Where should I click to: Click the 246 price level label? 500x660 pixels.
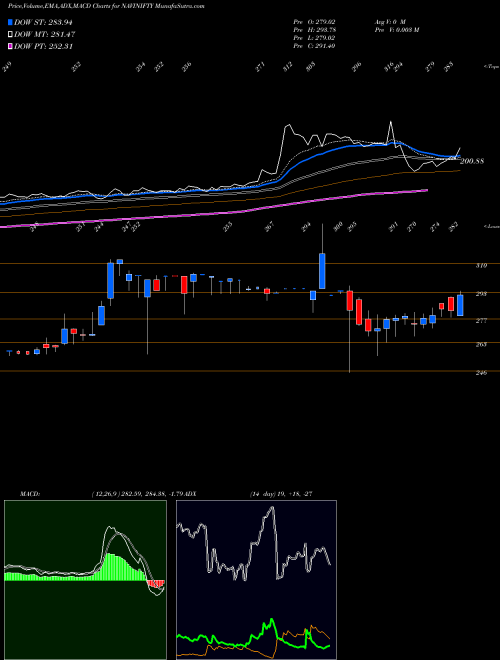click(481, 373)
